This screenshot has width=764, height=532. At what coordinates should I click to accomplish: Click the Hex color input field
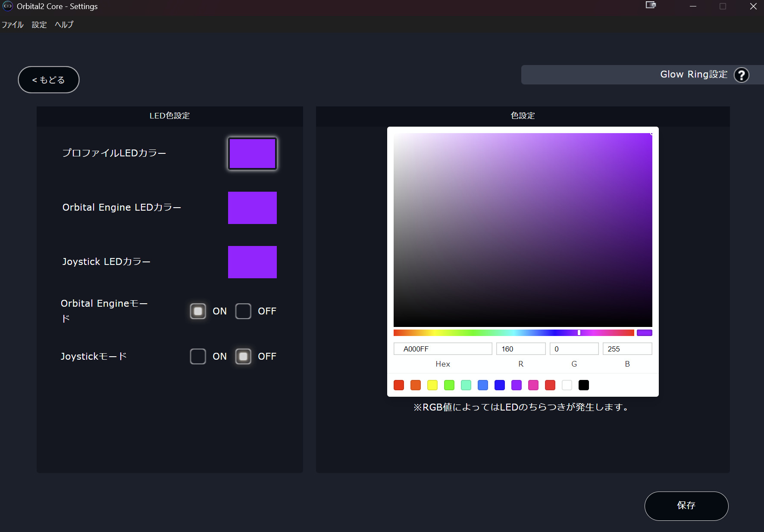(x=443, y=349)
